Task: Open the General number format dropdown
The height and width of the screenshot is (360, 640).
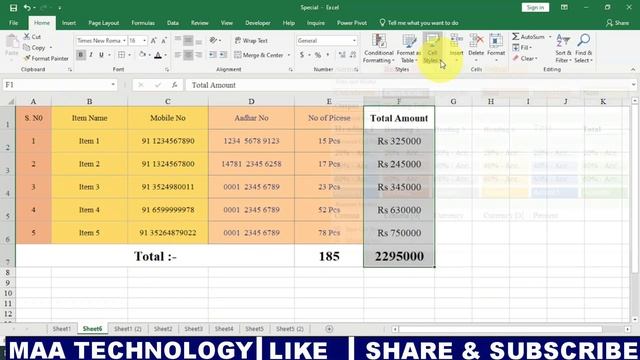Action: point(354,41)
